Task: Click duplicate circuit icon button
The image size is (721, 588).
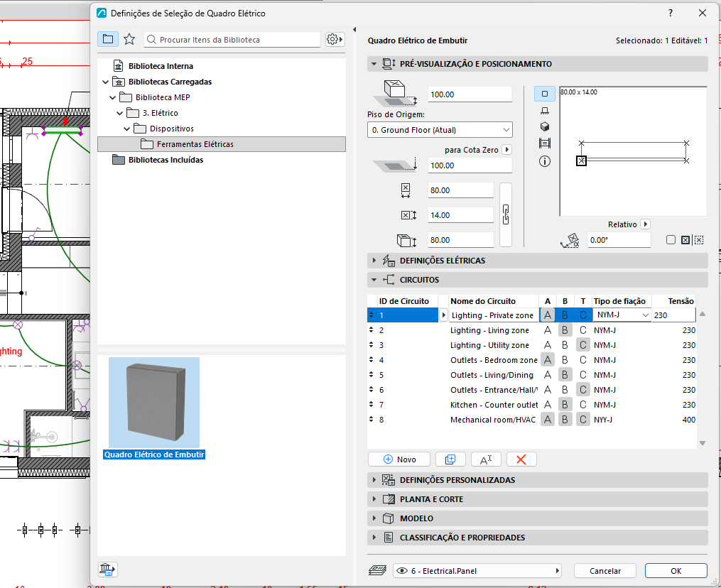Action: click(450, 459)
